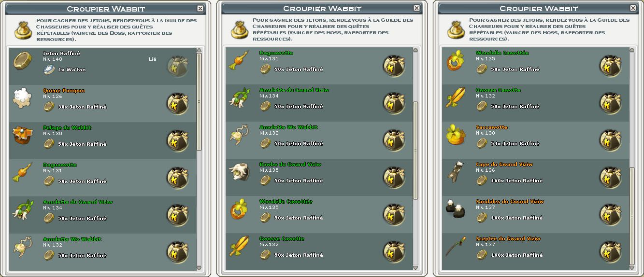644x277 pixels.
Task: Click the buy bag for Cape du Gwand Viziw
Action: 610,177
